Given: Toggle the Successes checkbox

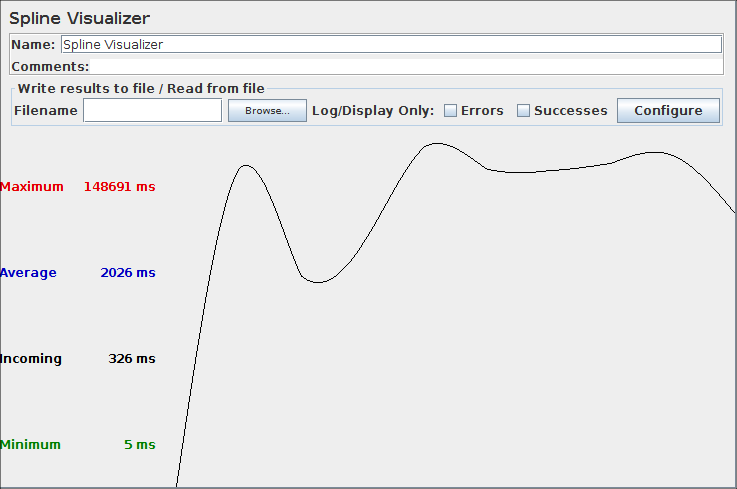Looking at the screenshot, I should coord(523,111).
